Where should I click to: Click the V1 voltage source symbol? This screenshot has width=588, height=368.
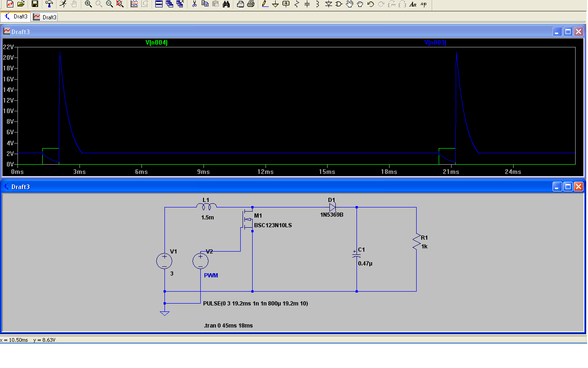(164, 261)
